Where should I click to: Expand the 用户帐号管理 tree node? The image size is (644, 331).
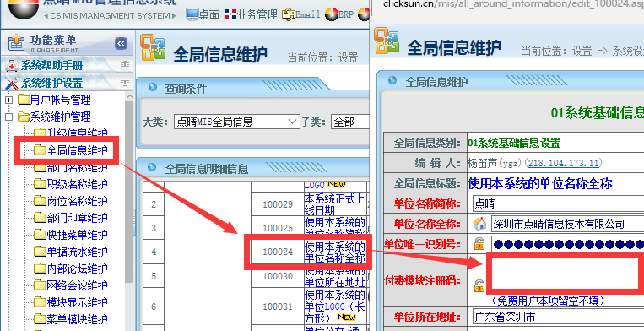8,100
